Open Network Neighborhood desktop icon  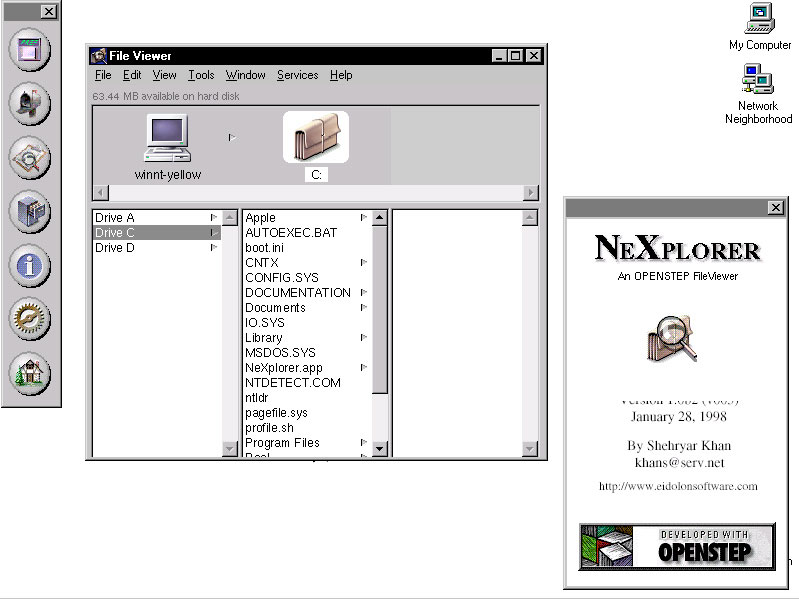(x=758, y=79)
